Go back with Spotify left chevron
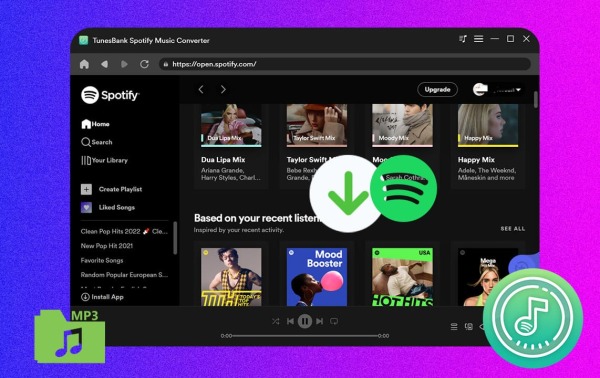Viewport: 600px width, 378px height. coord(201,90)
